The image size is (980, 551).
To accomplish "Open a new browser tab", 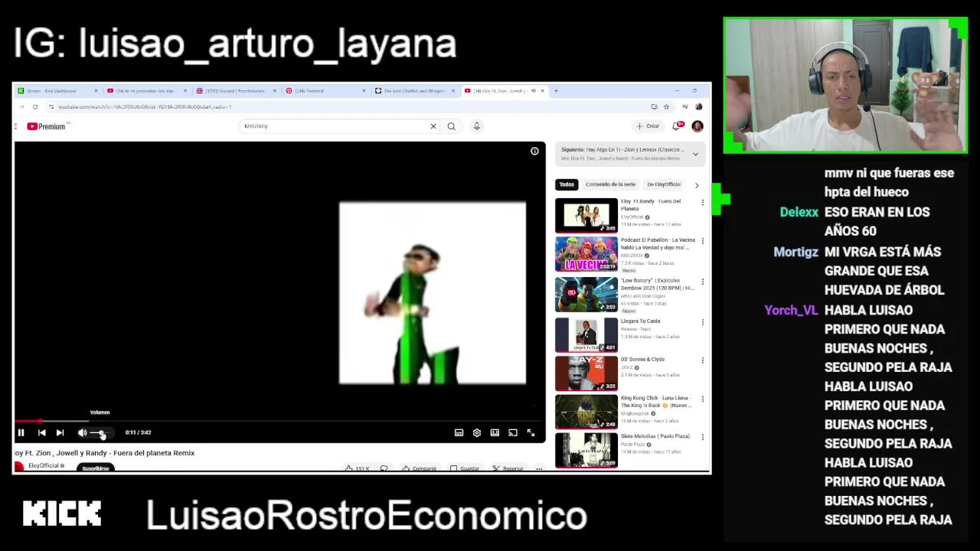I will tap(557, 91).
